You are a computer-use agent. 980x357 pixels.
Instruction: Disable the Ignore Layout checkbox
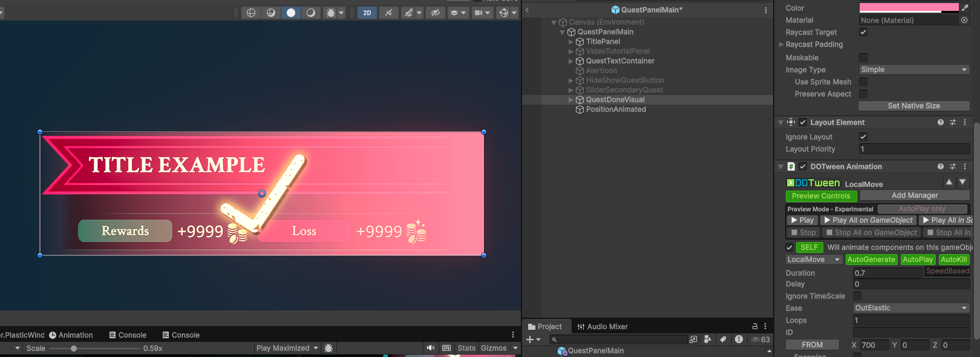click(863, 137)
